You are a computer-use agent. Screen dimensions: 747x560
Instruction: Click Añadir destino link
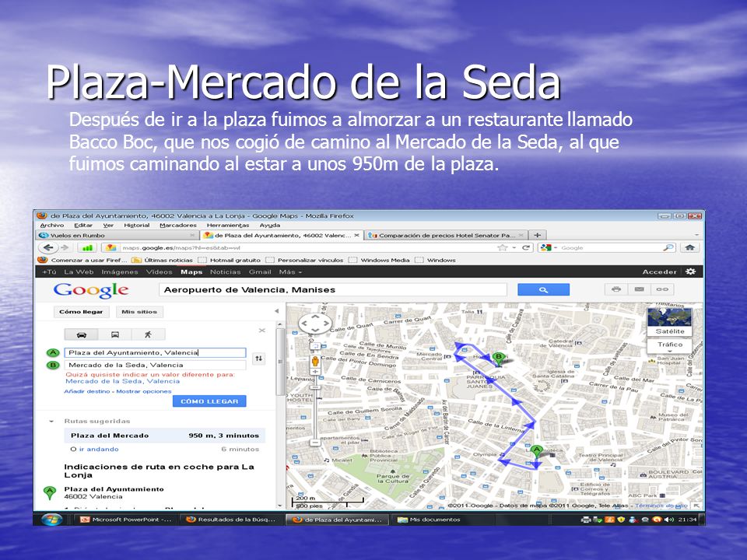point(88,391)
